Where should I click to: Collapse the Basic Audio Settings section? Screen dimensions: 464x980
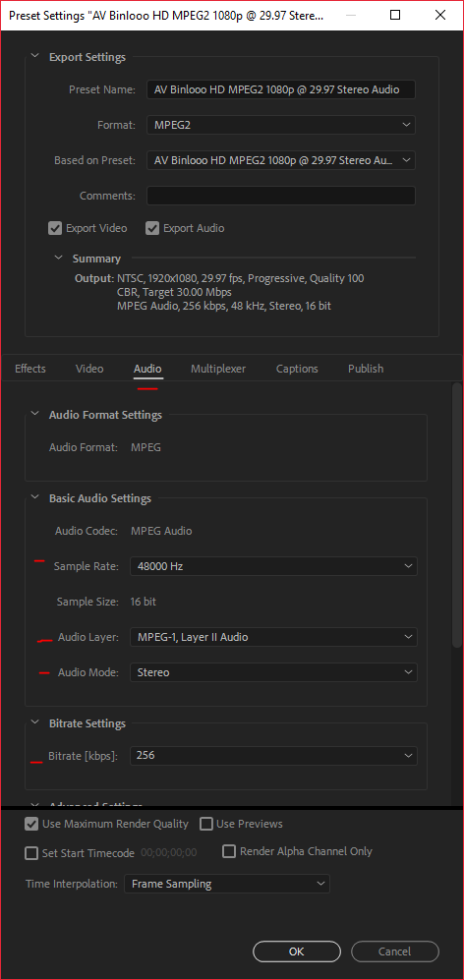coord(35,498)
